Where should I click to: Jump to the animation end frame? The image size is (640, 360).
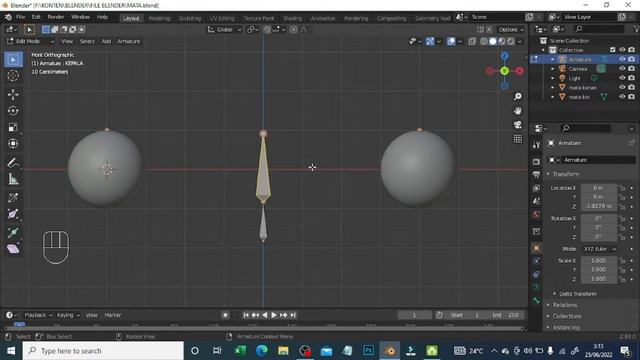click(x=293, y=315)
